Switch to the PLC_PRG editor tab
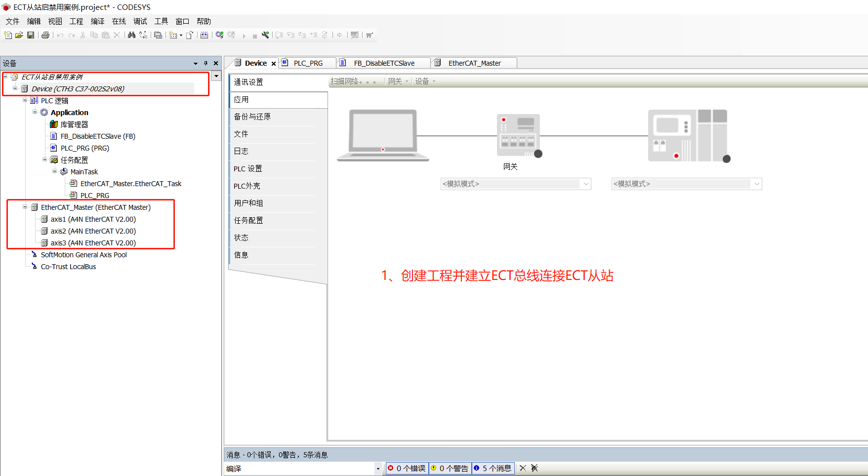Image resolution: width=868 pixels, height=476 pixels. pos(308,63)
